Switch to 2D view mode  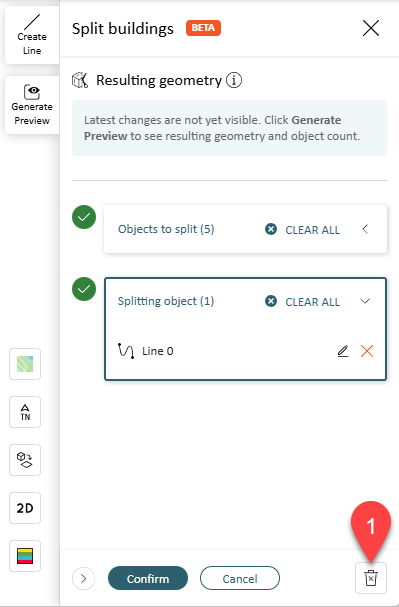(25, 508)
